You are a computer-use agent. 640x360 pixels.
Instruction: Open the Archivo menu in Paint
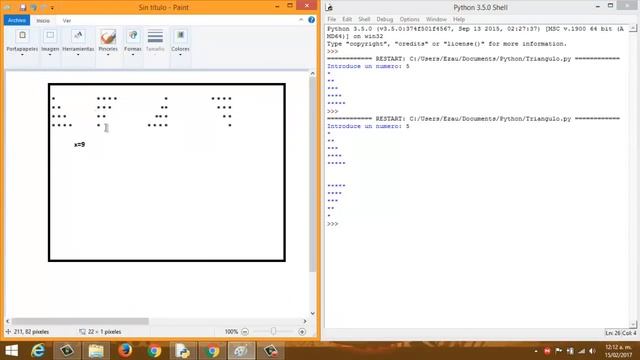[17, 20]
